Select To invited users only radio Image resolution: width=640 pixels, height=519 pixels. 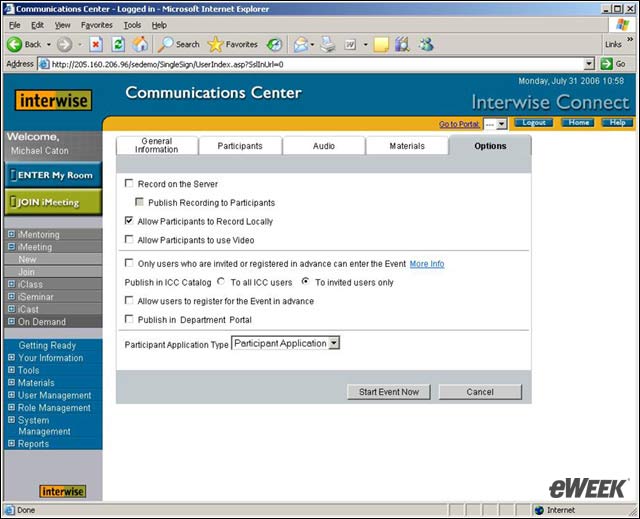coord(305,282)
